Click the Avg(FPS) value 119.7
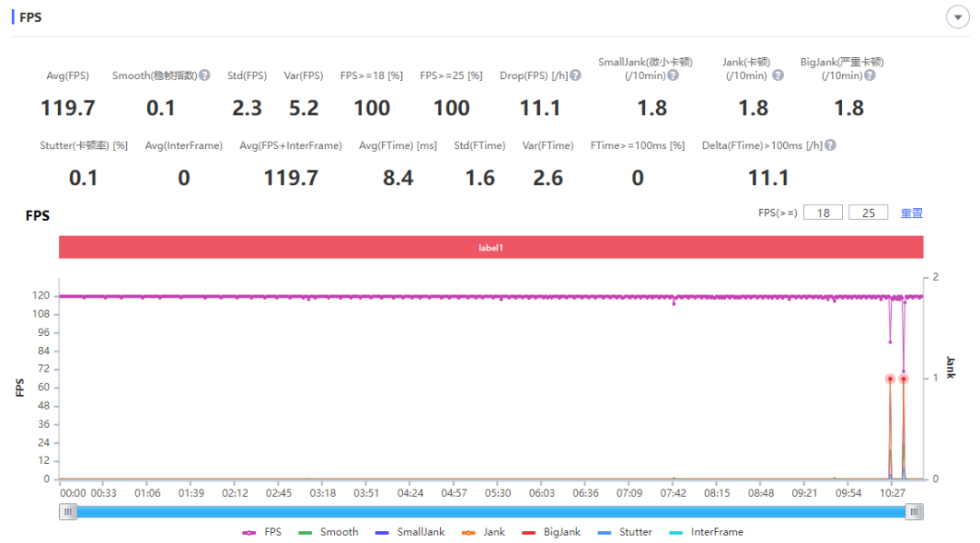 point(67,107)
